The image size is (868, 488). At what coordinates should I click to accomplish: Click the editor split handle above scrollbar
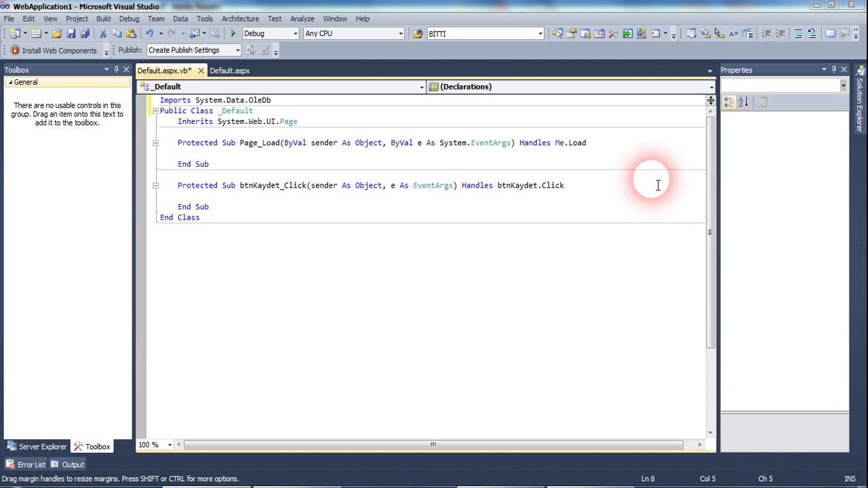(710, 100)
